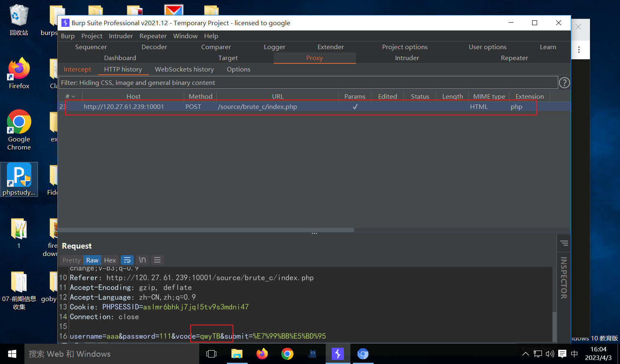Screen dimensions: 620x364
Task: Sort by the Status column header
Action: [x=420, y=96]
